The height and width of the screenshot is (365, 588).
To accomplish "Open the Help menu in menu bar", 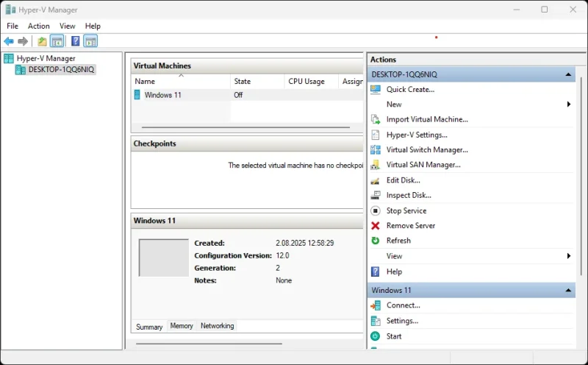I will (x=93, y=26).
